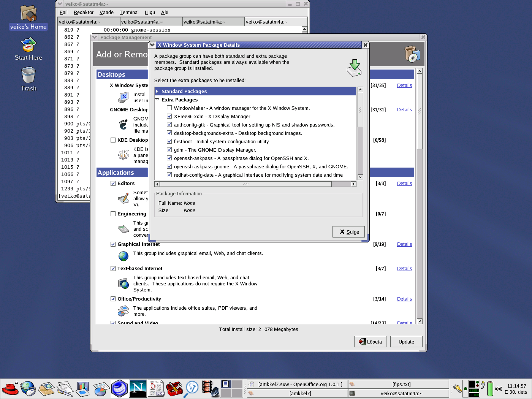Click the package list scroll-down arrow
The height and width of the screenshot is (399, 532).
(360, 177)
